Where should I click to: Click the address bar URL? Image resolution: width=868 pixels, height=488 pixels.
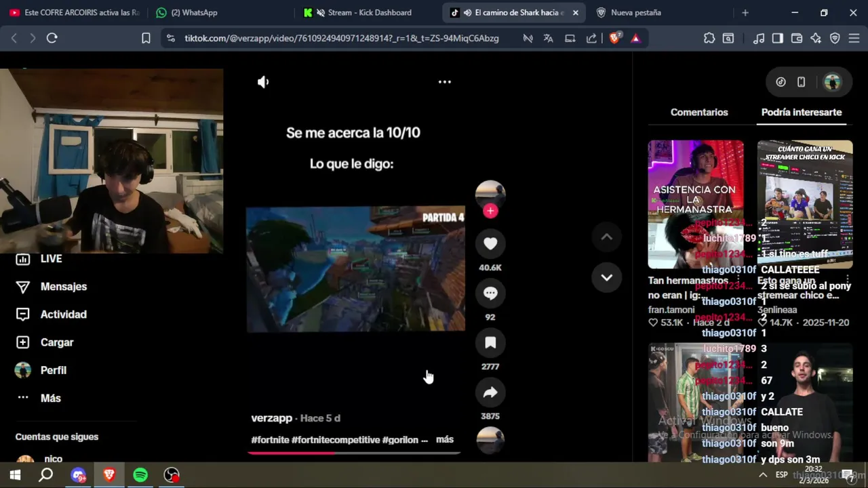[x=342, y=39]
